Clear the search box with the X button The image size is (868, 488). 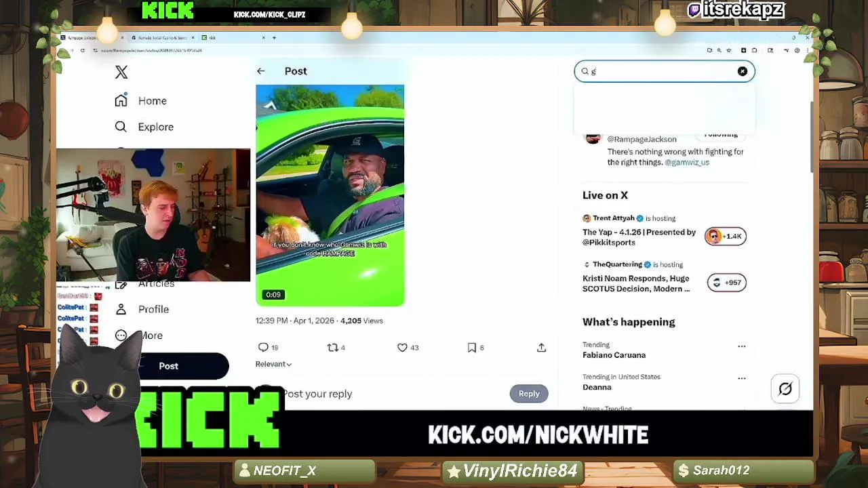click(743, 71)
